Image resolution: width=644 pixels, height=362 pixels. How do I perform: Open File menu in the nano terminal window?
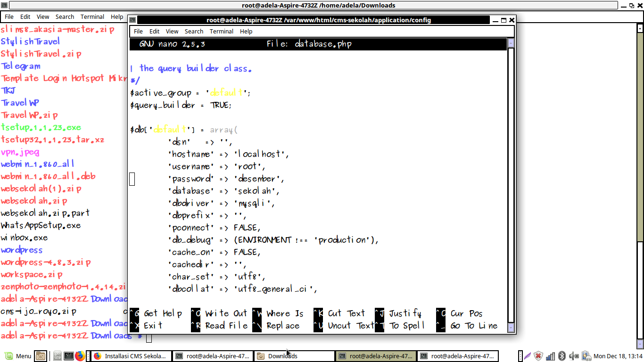138,31
